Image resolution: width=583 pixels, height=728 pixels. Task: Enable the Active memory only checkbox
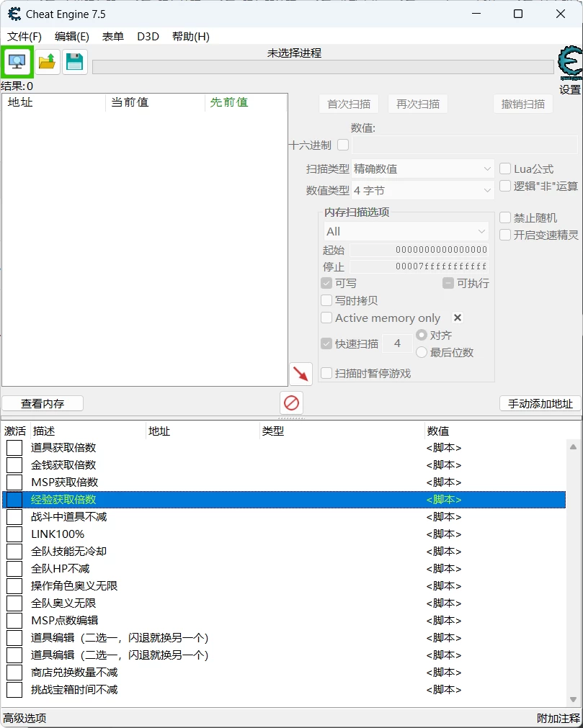coord(326,318)
